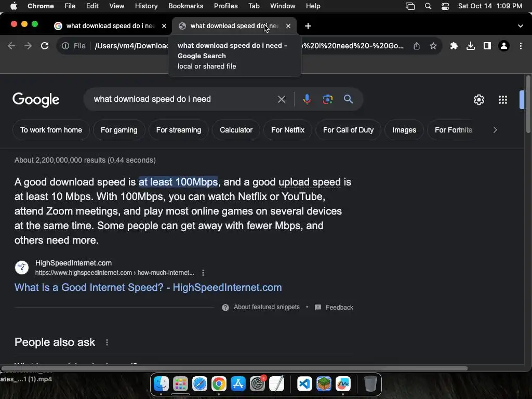This screenshot has width=532, height=399.
Task: Click the highlighted at least 100Mbps text
Action: point(178,182)
